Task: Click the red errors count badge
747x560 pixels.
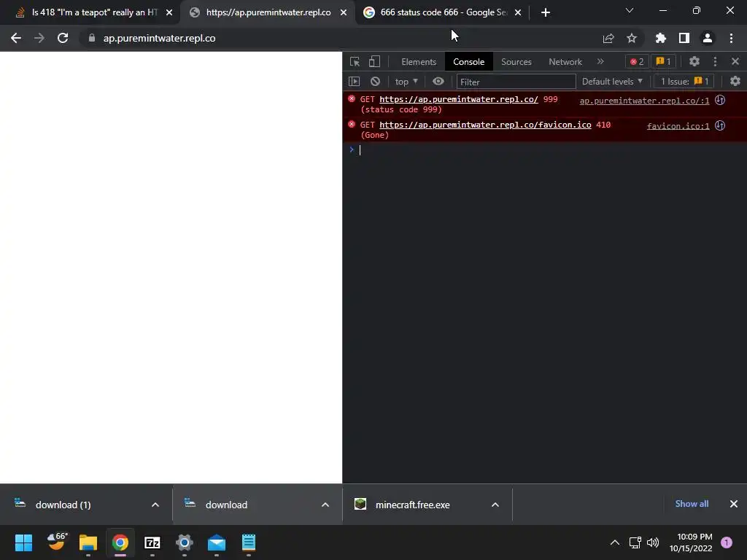Action: [x=637, y=61]
